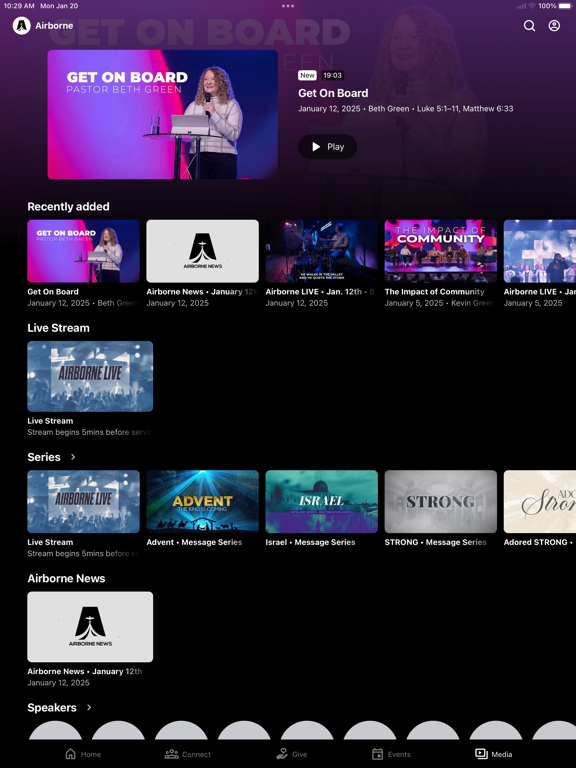This screenshot has height=768, width=576.
Task: Open the Israel message series
Action: (321, 502)
